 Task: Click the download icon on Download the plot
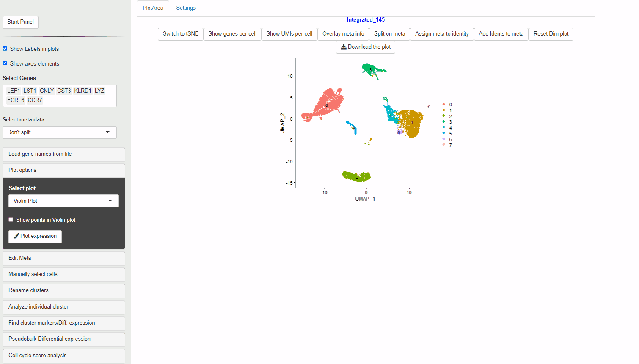[x=344, y=47]
